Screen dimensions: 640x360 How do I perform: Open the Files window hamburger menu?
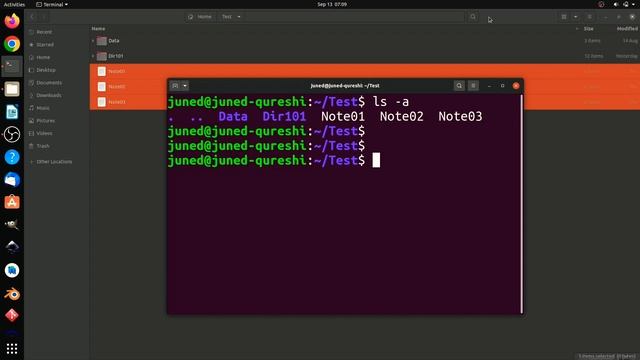tap(589, 17)
